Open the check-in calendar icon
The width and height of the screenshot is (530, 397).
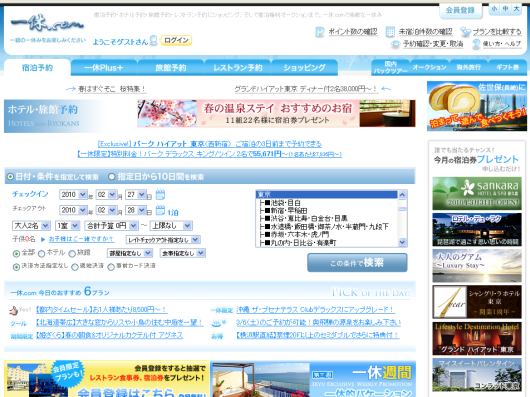click(x=160, y=195)
